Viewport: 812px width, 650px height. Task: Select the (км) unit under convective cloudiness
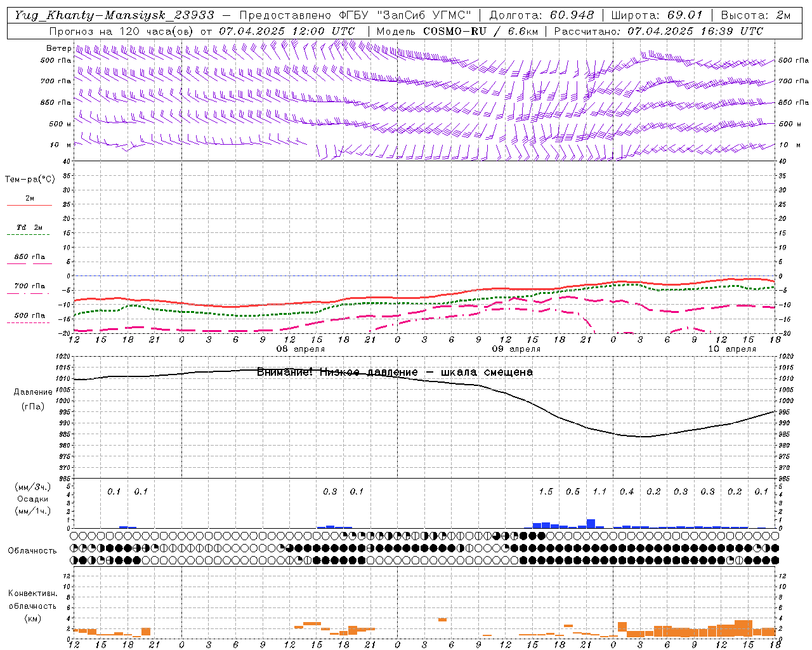pos(32,618)
